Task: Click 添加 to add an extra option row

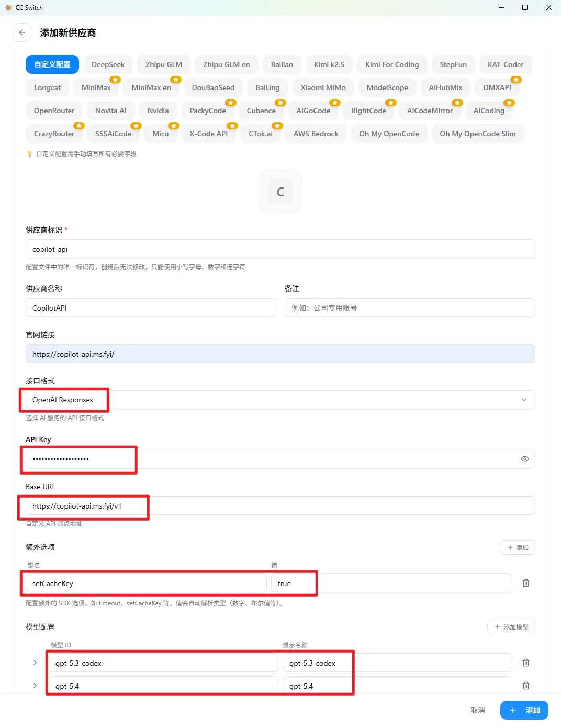Action: tap(517, 547)
